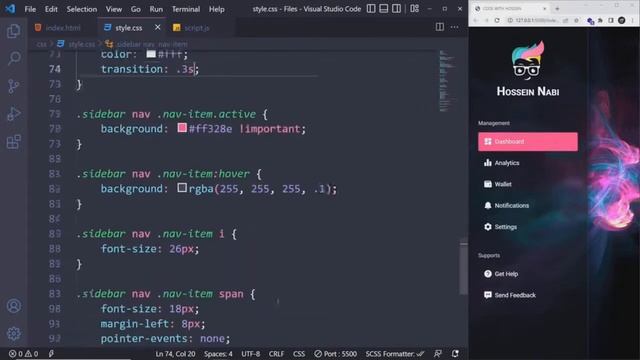Click the Get Help question icon

point(488,274)
